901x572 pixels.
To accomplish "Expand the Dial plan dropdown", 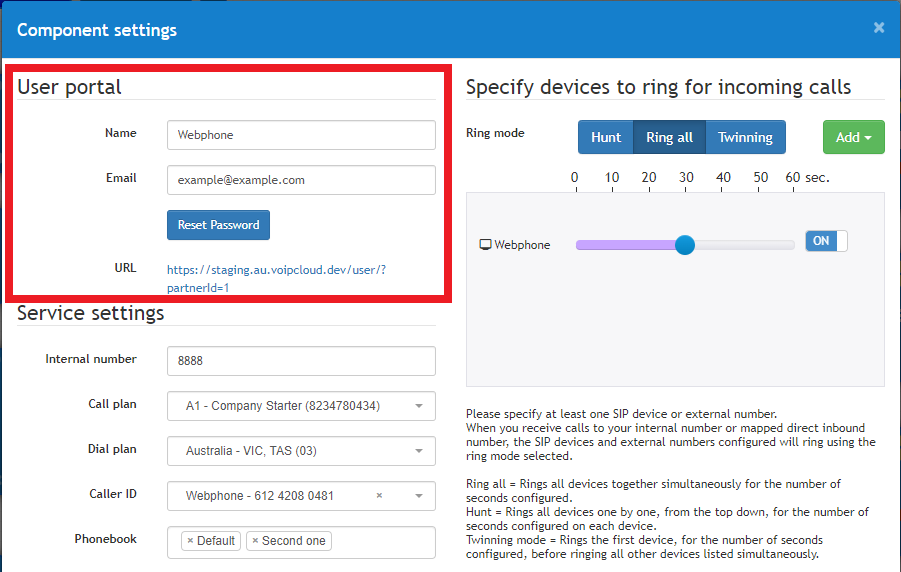I will [x=418, y=451].
